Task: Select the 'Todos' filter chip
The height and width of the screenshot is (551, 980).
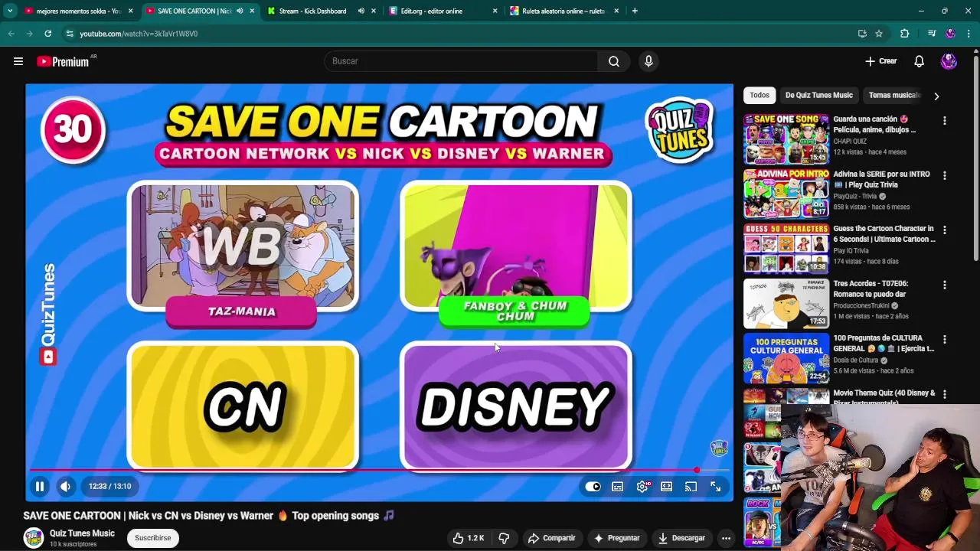Action: tap(759, 95)
